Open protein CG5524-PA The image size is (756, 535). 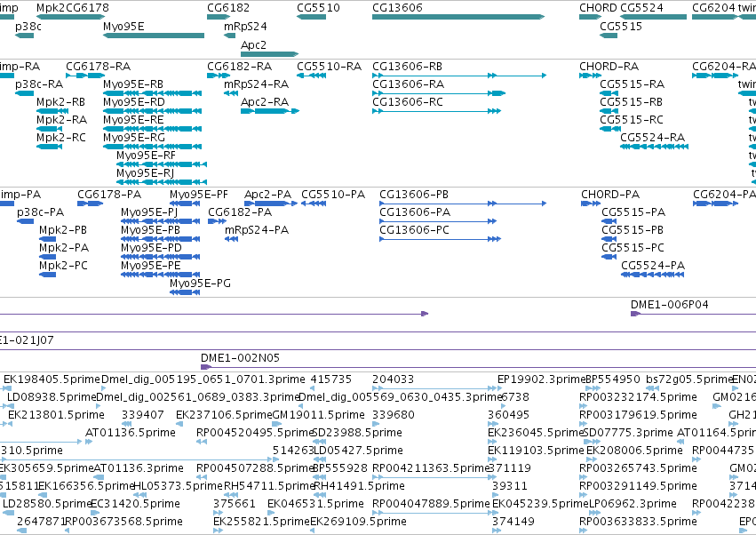pos(653,266)
